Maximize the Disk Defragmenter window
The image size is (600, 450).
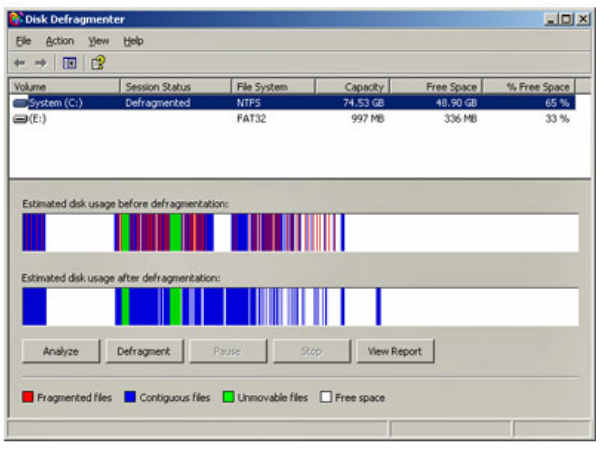pos(565,19)
